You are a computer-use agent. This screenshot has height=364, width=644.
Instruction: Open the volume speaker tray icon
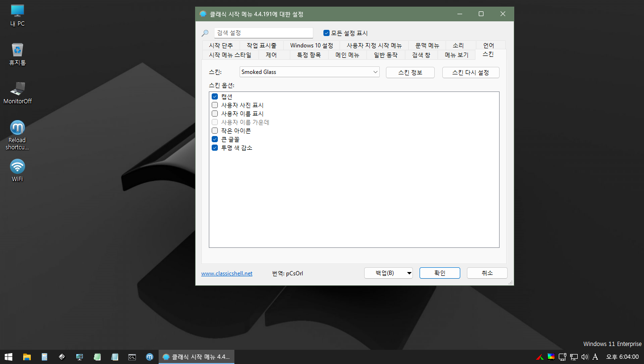click(x=585, y=357)
